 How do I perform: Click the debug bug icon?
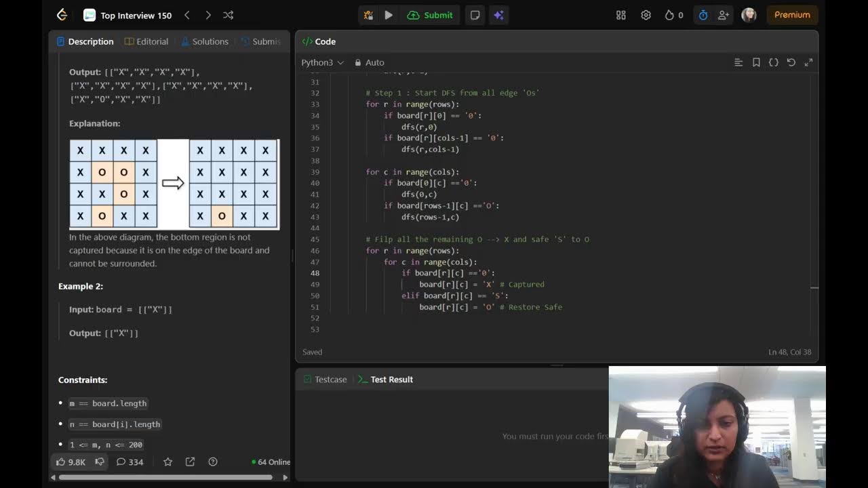pyautogui.click(x=368, y=15)
